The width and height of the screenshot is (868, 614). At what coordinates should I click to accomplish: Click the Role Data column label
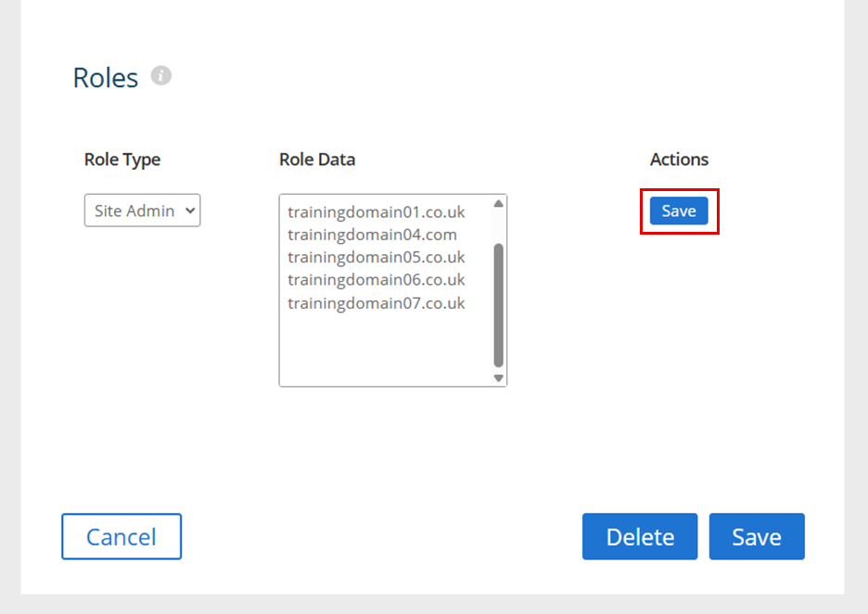317,160
